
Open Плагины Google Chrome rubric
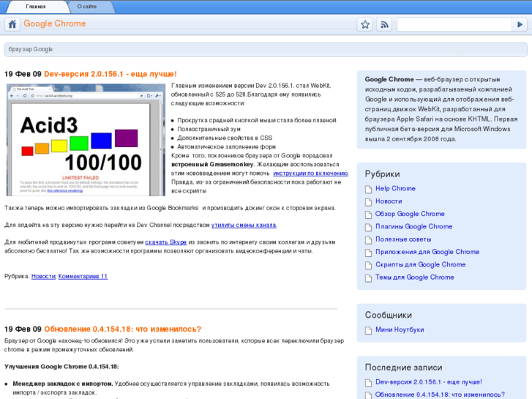click(x=413, y=226)
